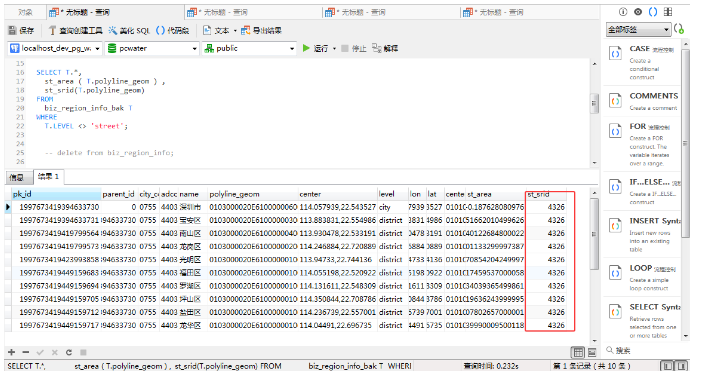Select the CASE code snippet
Screen dimensions: 701x380
coord(642,62)
